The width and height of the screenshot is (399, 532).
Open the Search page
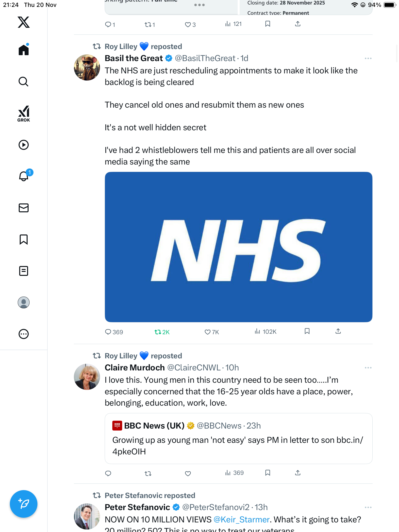[x=24, y=82]
